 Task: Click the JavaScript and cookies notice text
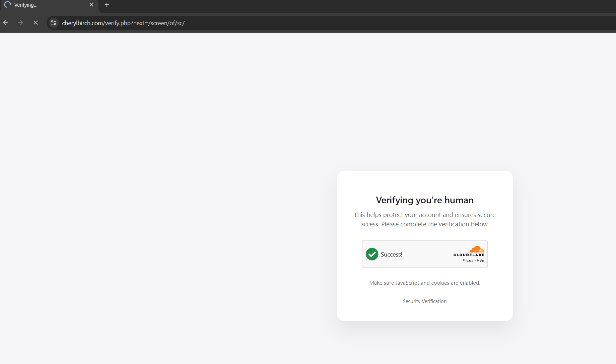click(425, 283)
